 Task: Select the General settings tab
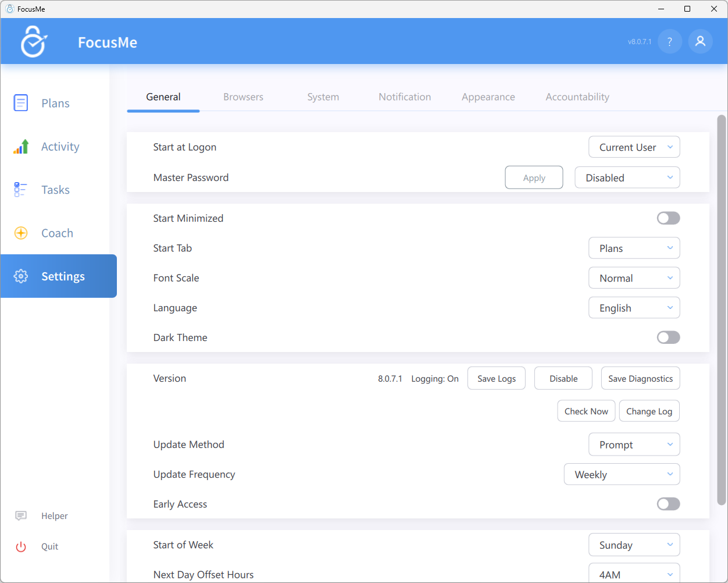[163, 97]
